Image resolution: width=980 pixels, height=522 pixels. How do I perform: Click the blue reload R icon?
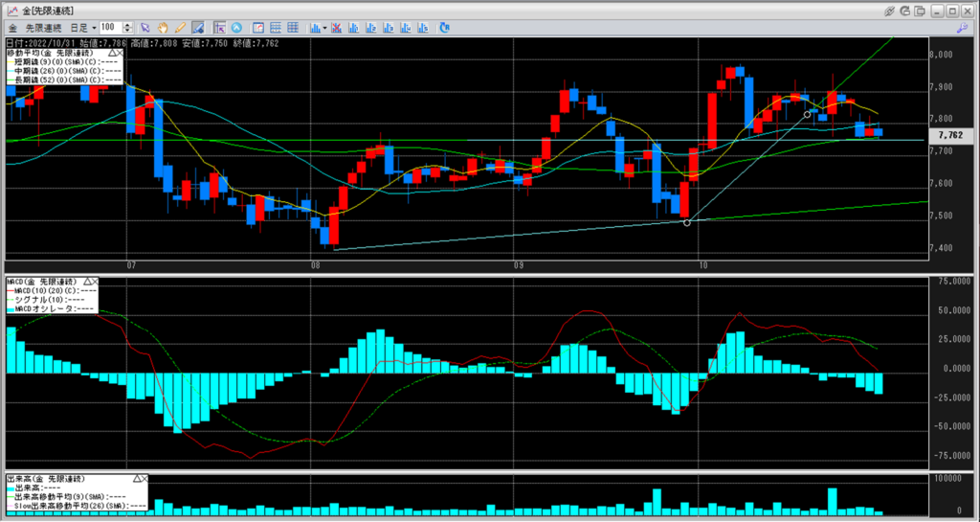pyautogui.click(x=444, y=28)
